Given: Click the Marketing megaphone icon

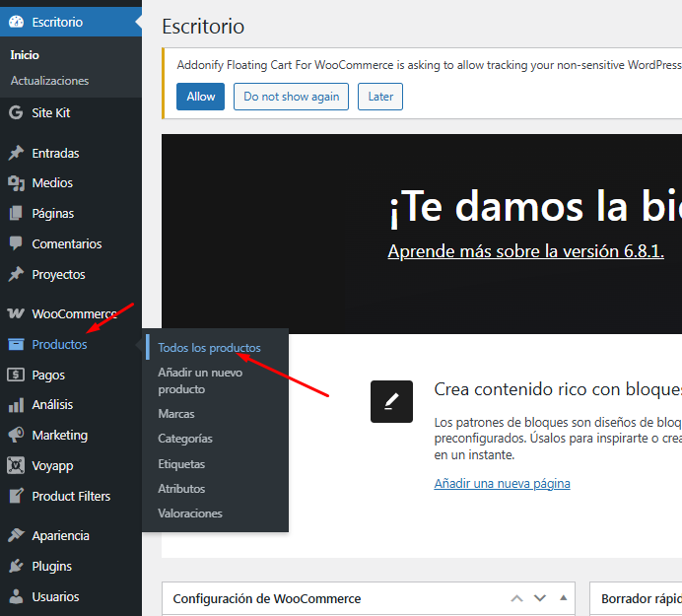Looking at the screenshot, I should (x=16, y=436).
